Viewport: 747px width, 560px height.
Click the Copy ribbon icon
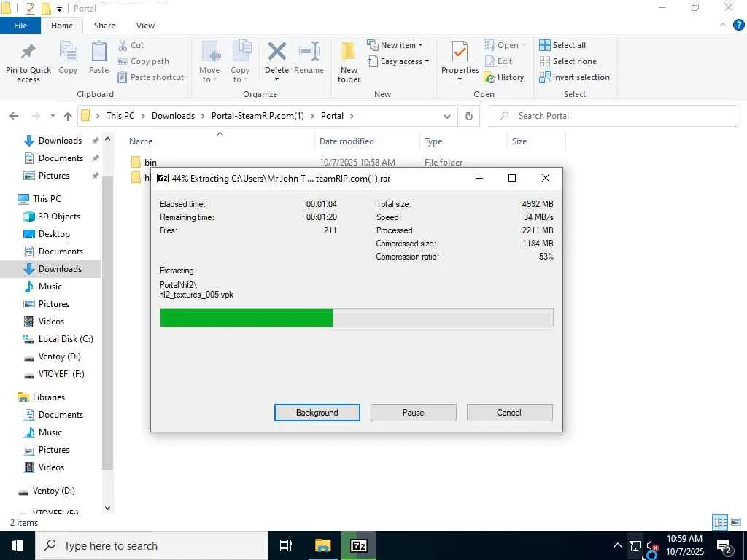tap(68, 52)
